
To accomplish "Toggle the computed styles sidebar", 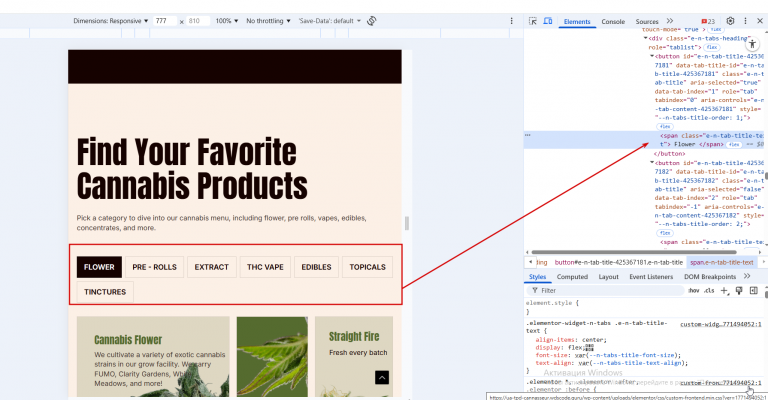I will 754,290.
